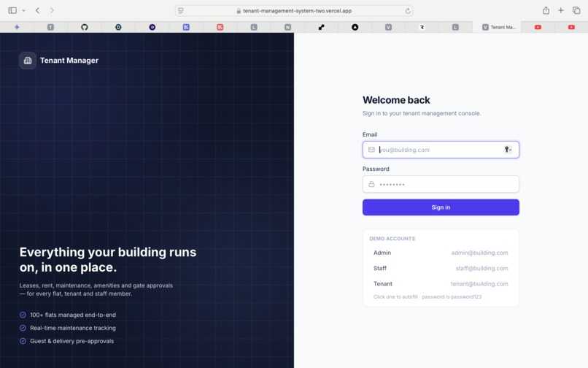
Task: Click the '100+ flats managed end-to-end' checkmark icon
Action: pyautogui.click(x=23, y=315)
